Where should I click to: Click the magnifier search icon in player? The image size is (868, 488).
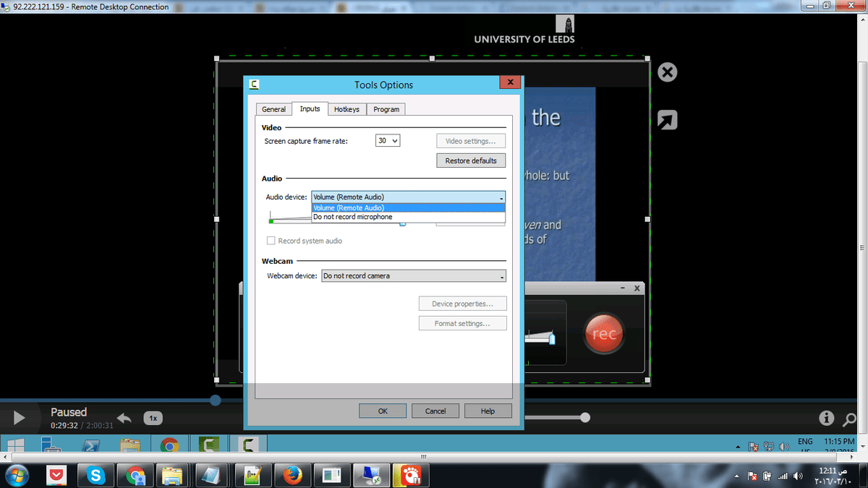(x=848, y=418)
